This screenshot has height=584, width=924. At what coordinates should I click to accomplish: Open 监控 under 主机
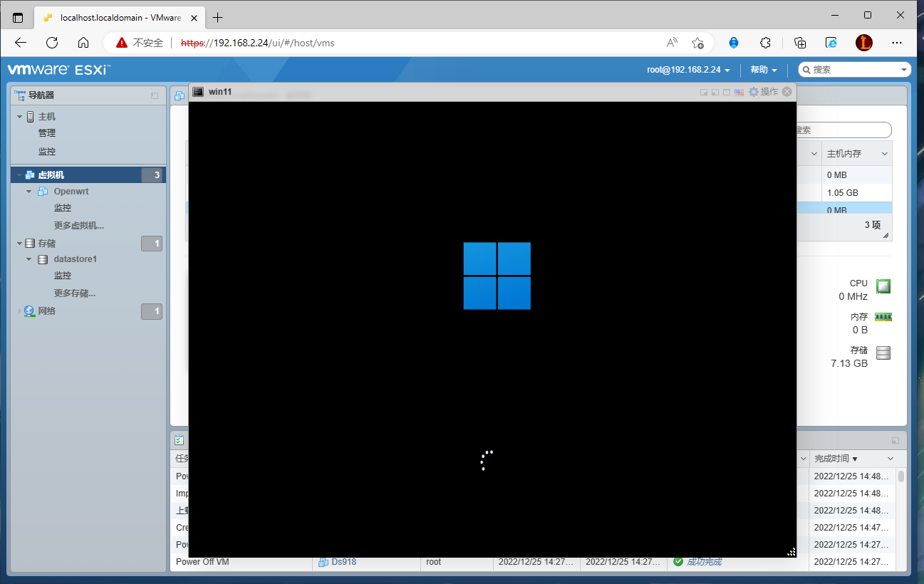[47, 152]
